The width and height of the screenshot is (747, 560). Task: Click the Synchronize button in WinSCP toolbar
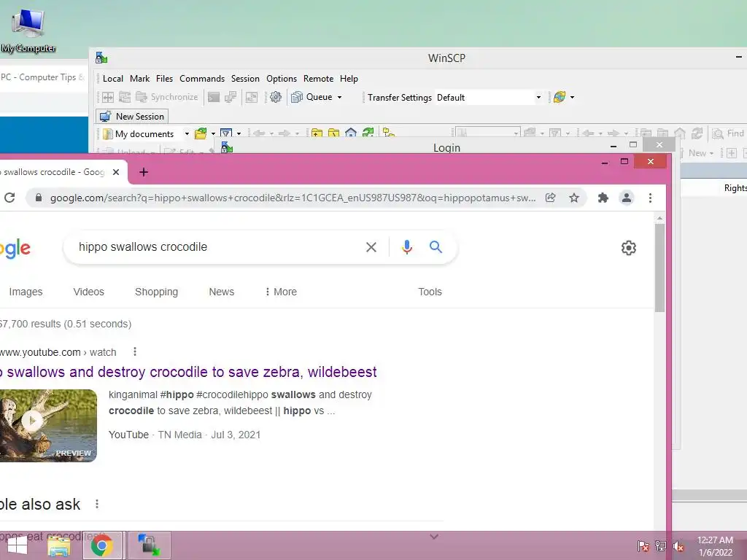coord(167,97)
